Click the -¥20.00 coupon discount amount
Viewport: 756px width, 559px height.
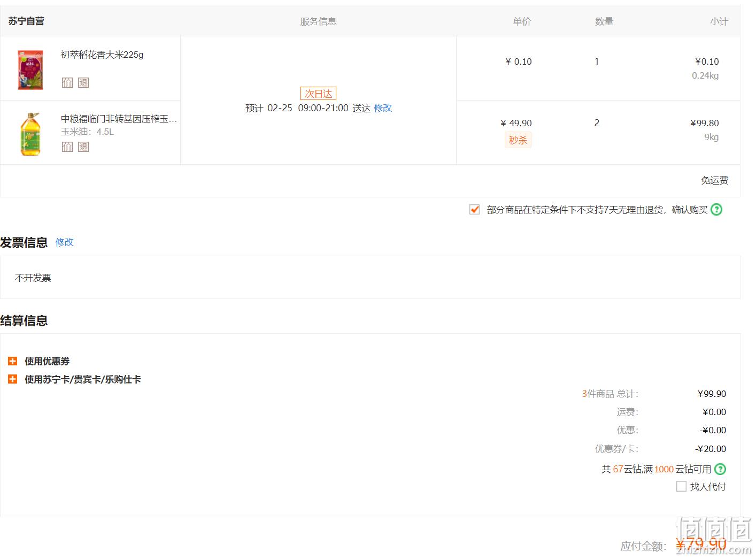711,449
